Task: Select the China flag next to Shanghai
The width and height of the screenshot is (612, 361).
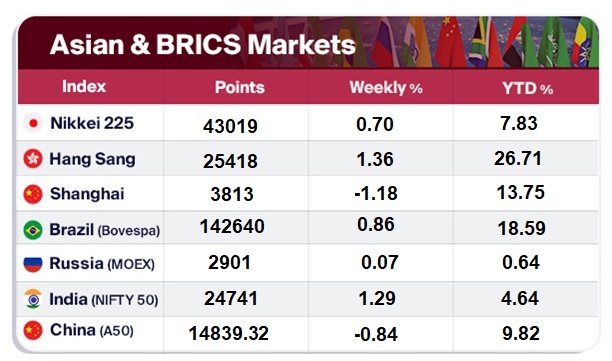Action: [33, 194]
